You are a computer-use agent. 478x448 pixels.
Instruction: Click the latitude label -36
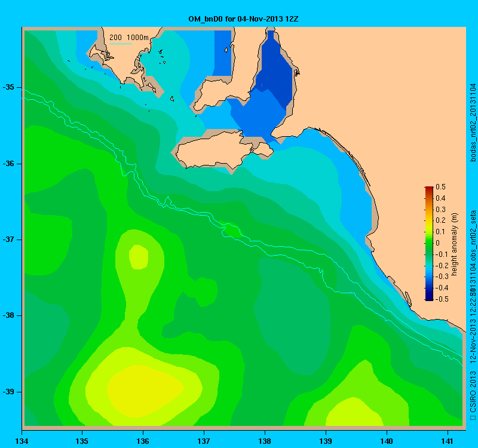point(8,164)
